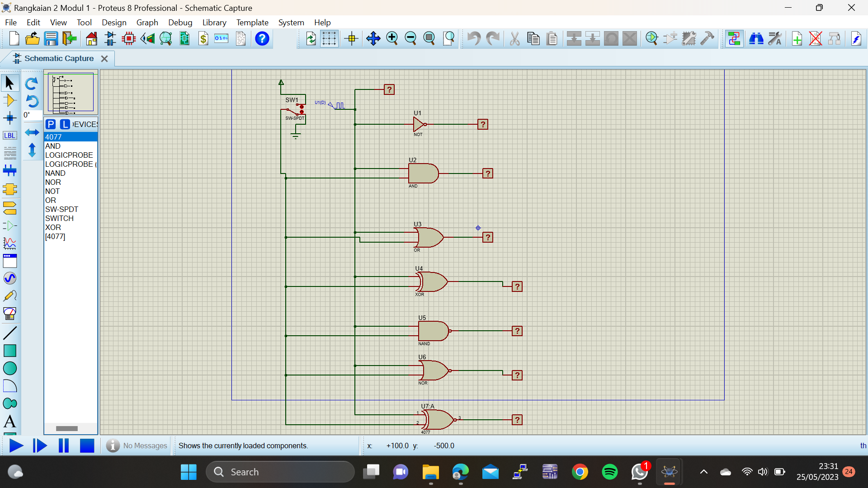This screenshot has width=868, height=488.
Task: Open the Template menu dropdown
Action: coord(252,23)
